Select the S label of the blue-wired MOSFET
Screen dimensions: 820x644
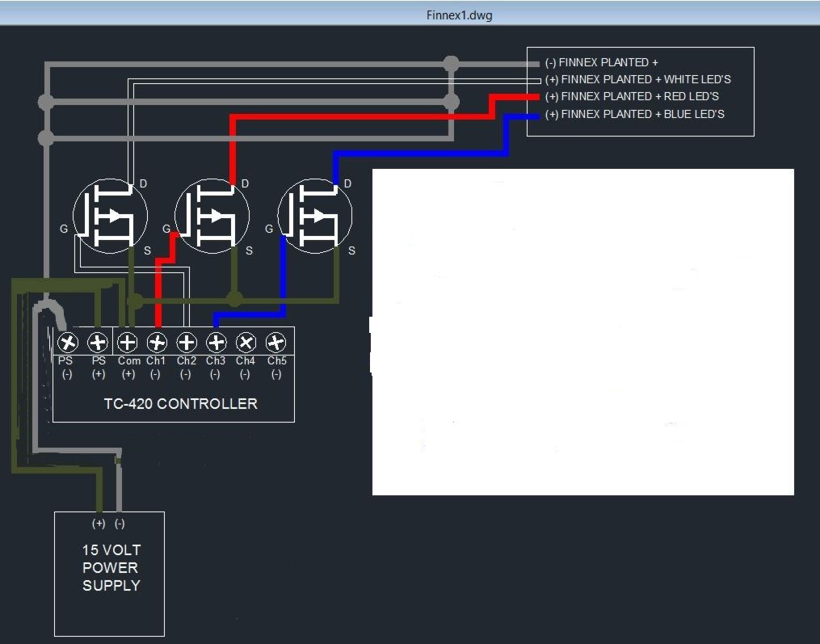point(352,250)
